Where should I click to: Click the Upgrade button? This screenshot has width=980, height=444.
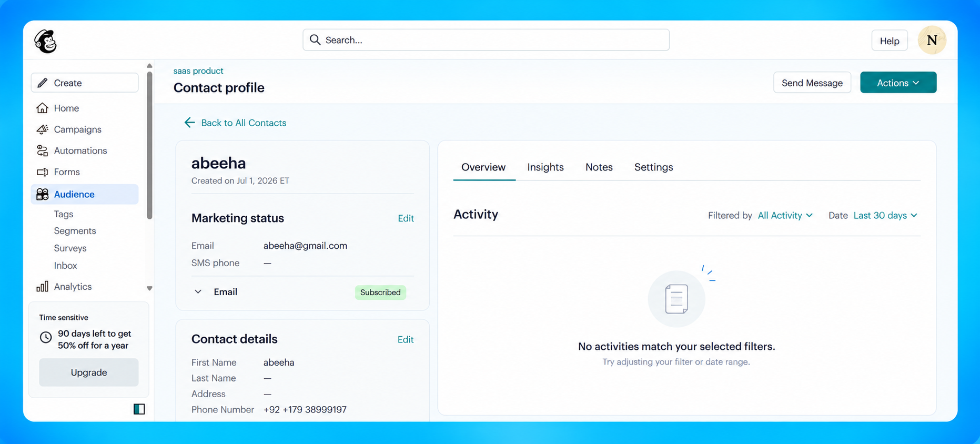tap(89, 372)
